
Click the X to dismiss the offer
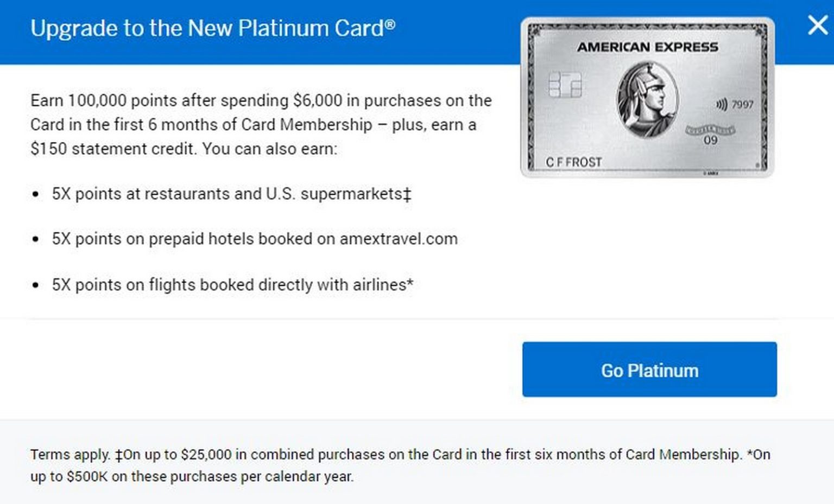tap(817, 24)
